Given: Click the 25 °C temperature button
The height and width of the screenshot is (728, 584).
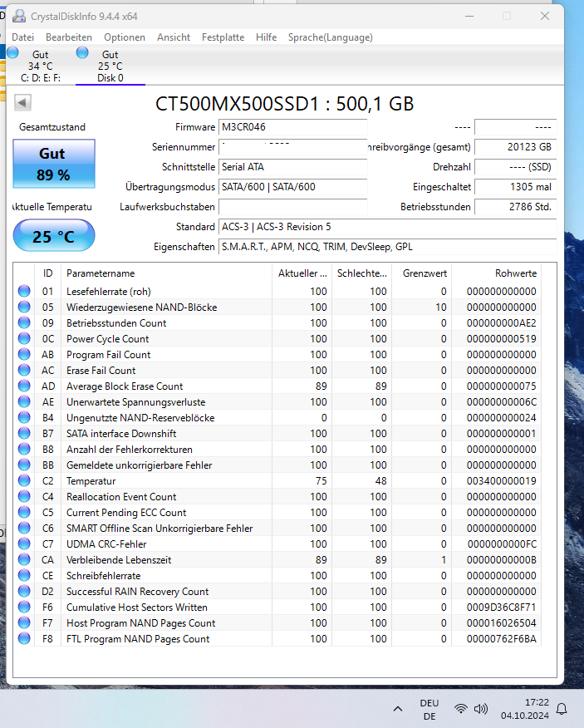Looking at the screenshot, I should click(54, 236).
